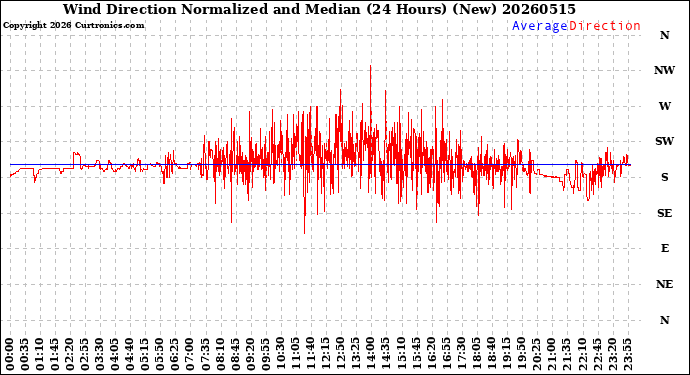
Task: Click the 23:55 time axis label
Action: coord(627,354)
